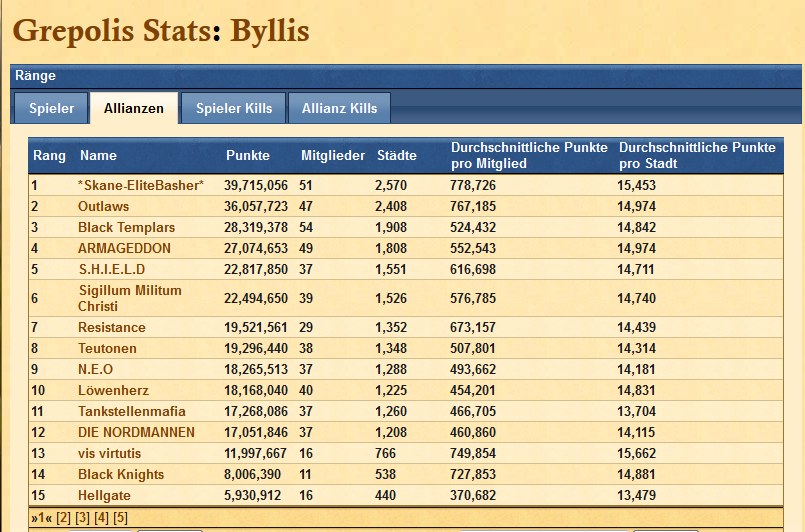Select the Sigillum Militum Christi alliance

click(x=130, y=298)
